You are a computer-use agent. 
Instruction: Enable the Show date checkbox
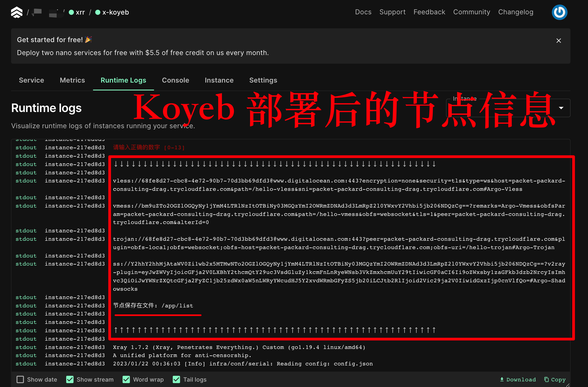click(x=20, y=379)
